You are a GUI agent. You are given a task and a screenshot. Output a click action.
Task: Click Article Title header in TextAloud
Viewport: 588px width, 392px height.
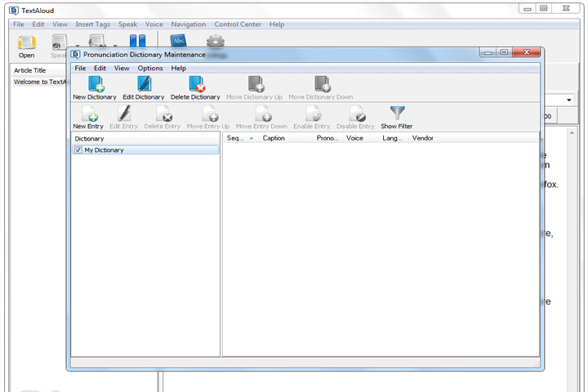pos(30,70)
